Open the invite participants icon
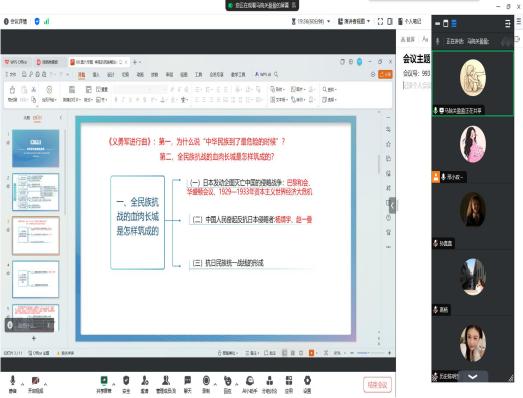 click(144, 384)
